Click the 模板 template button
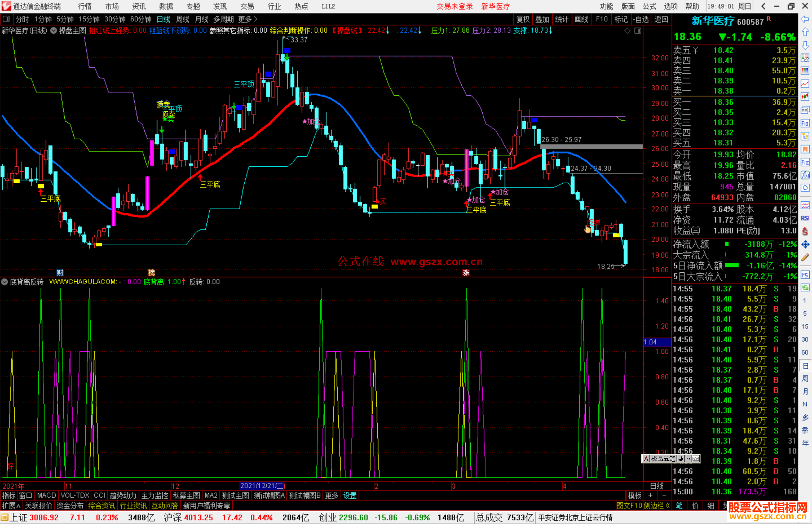 635,495
